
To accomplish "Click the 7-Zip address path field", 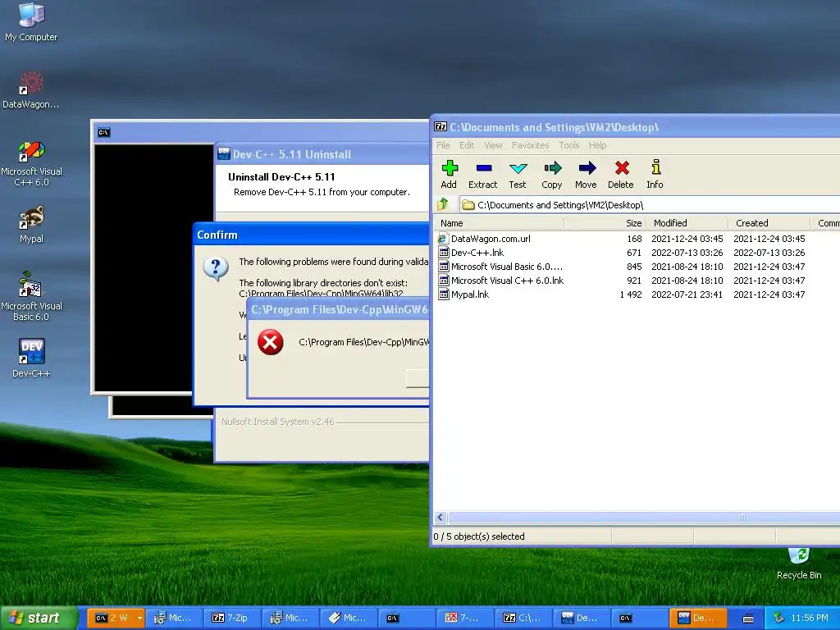I will coord(650,204).
